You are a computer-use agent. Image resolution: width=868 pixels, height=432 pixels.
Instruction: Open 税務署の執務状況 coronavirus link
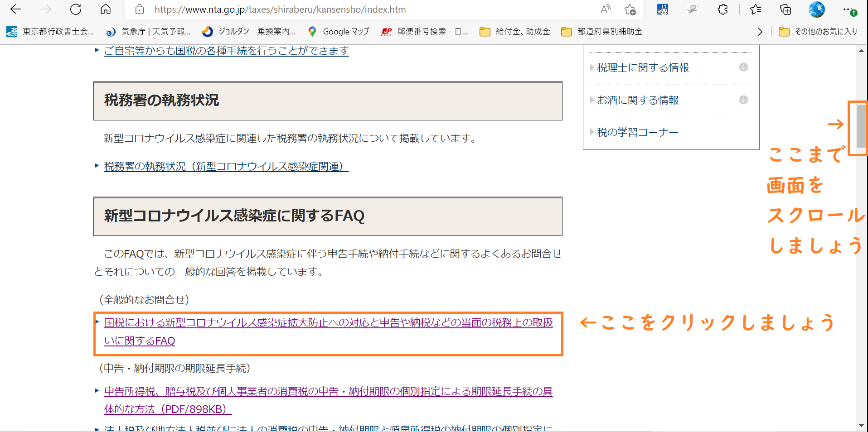(x=226, y=167)
